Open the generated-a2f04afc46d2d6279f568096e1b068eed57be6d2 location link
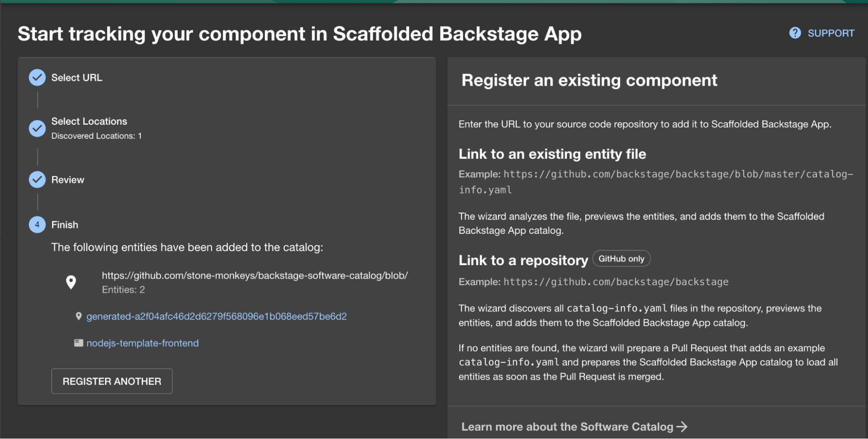868x439 pixels. tap(216, 316)
